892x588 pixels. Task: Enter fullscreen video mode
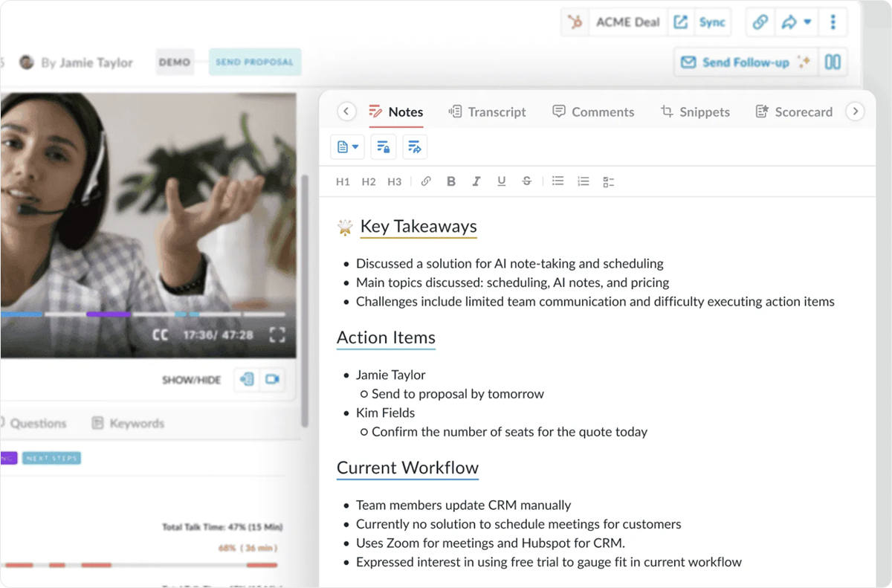tap(277, 335)
